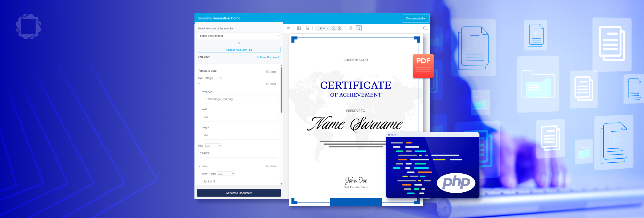Viewport: 644px width, 218px height.
Task: Zoom out with the minus icon
Action: 333,28
